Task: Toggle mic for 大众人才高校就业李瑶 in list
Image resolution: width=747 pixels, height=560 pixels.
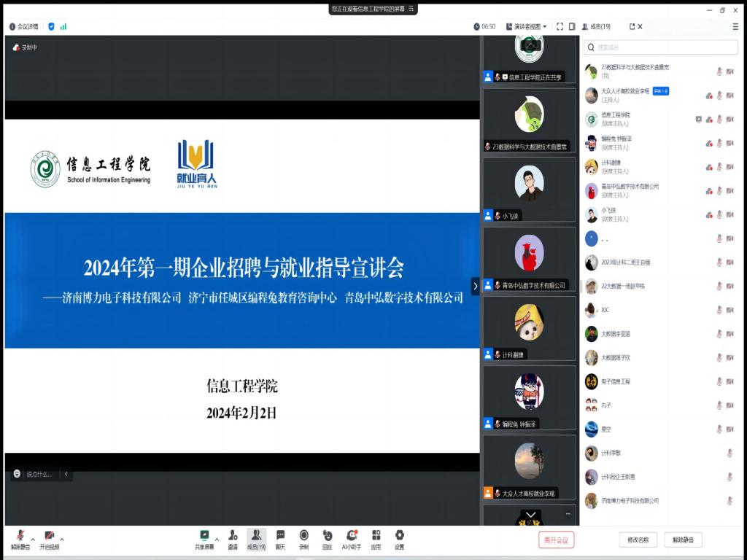Action: [x=719, y=96]
